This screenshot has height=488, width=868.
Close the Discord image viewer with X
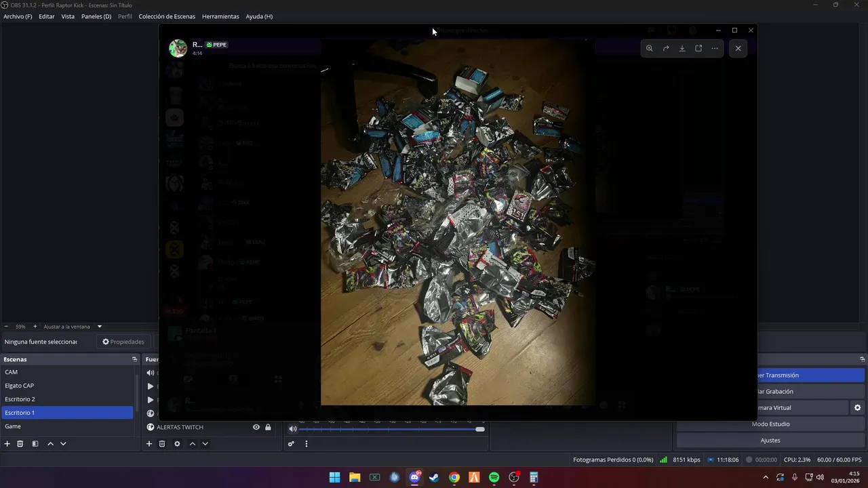738,48
